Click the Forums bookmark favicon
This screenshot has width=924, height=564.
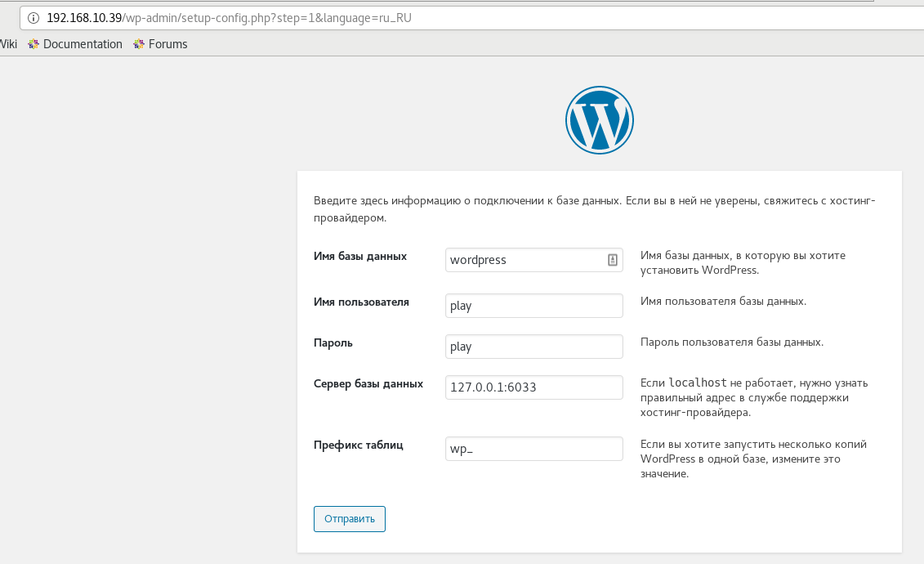click(x=139, y=44)
